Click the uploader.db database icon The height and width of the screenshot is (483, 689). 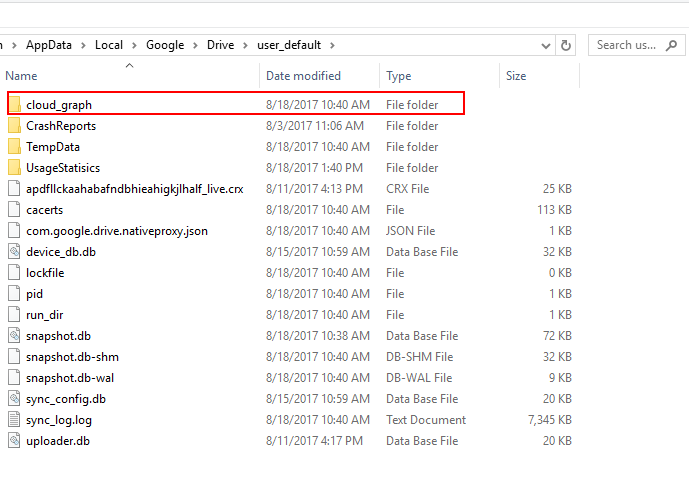click(15, 441)
